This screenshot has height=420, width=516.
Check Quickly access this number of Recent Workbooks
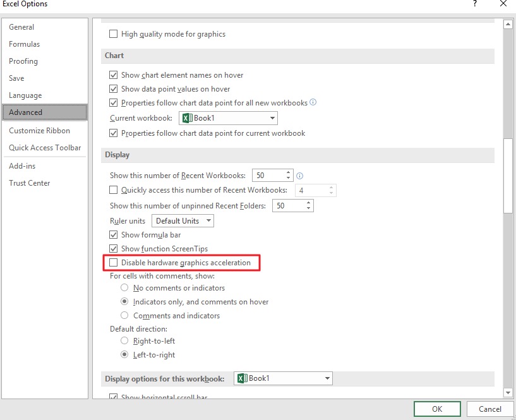point(113,190)
